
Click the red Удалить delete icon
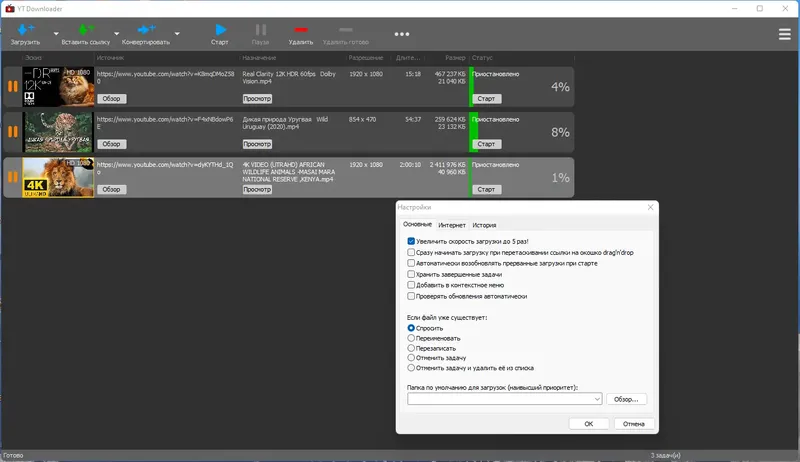pyautogui.click(x=301, y=30)
